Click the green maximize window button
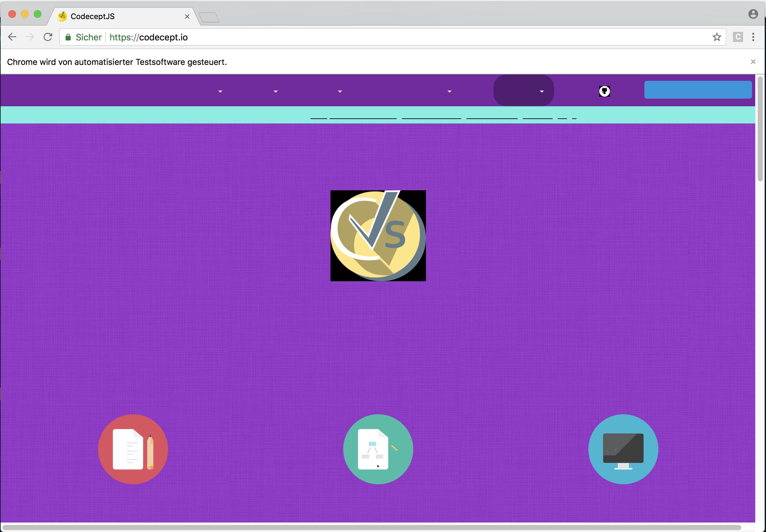766x532 pixels. tap(38, 14)
